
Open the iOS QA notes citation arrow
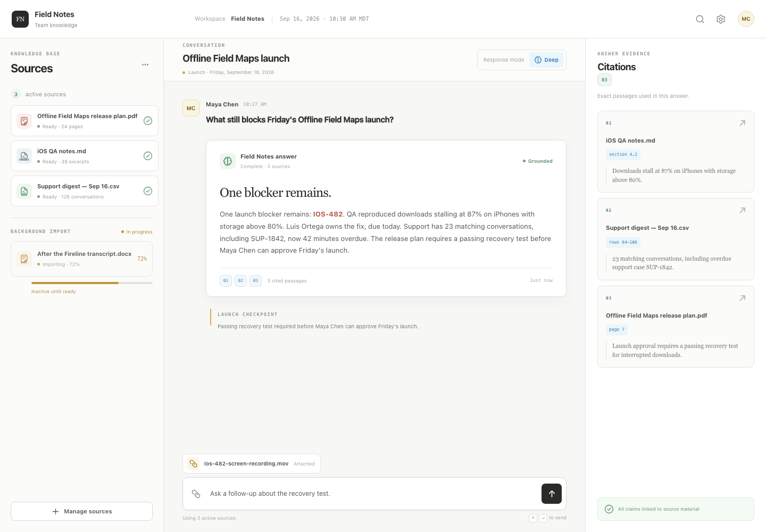tap(742, 123)
